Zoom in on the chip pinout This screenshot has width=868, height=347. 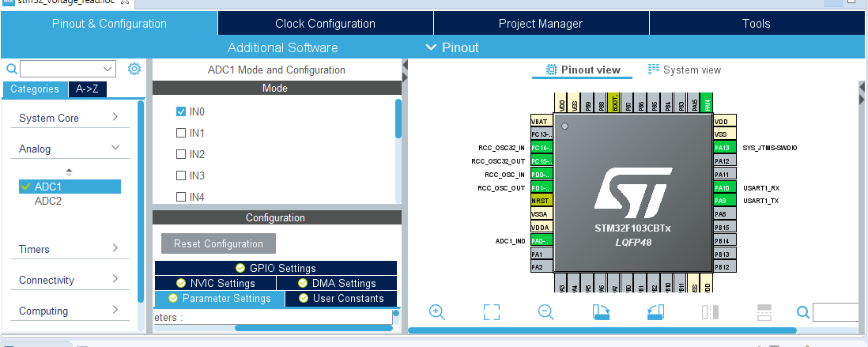pyautogui.click(x=437, y=312)
